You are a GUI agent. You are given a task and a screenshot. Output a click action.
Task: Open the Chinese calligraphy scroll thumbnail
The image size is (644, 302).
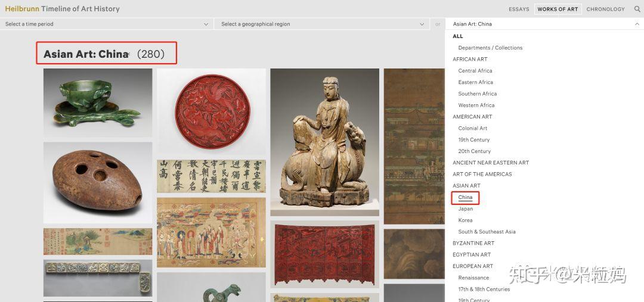pyautogui.click(x=211, y=176)
